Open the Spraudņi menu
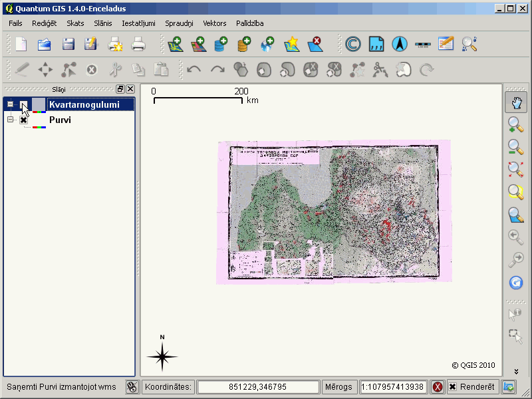This screenshot has height=399, width=532. (x=179, y=23)
